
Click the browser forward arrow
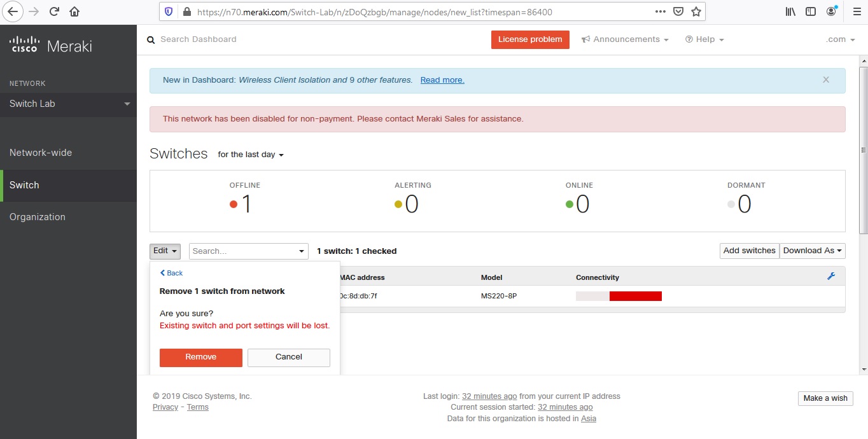(34, 11)
